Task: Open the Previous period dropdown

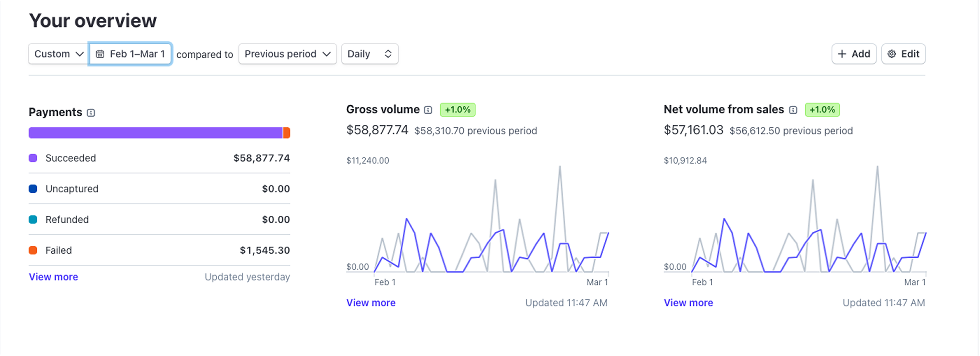Action: pyautogui.click(x=287, y=54)
